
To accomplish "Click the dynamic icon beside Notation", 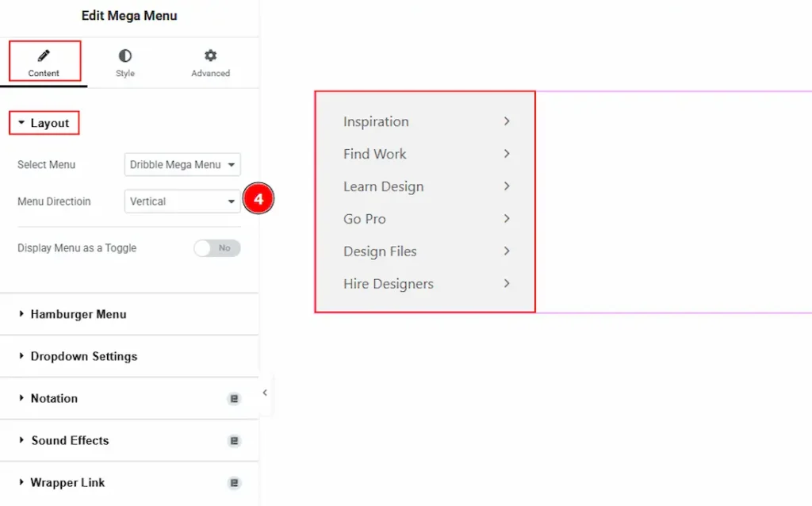I will click(x=234, y=398).
